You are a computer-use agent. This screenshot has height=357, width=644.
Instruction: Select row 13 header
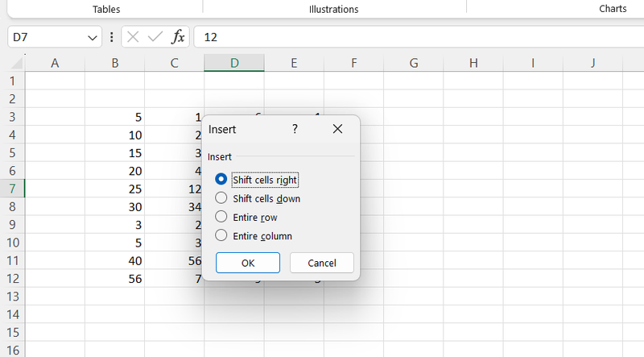12,297
